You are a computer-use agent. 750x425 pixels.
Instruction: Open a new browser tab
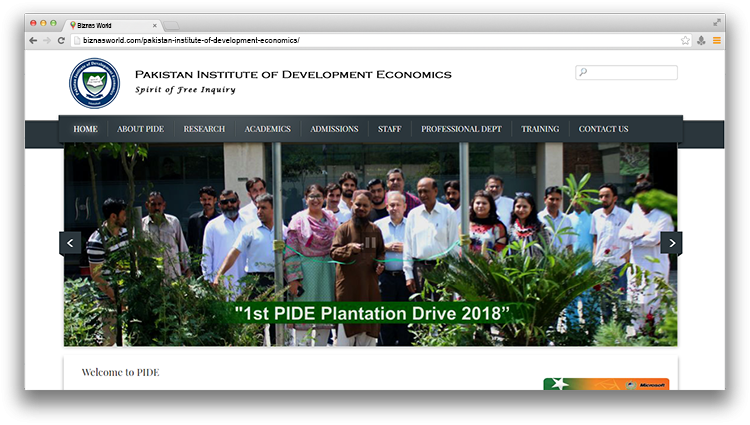[172, 23]
